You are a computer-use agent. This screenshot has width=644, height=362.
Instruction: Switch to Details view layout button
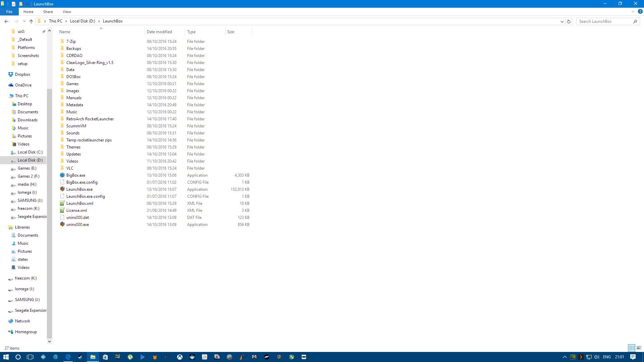coord(632,348)
